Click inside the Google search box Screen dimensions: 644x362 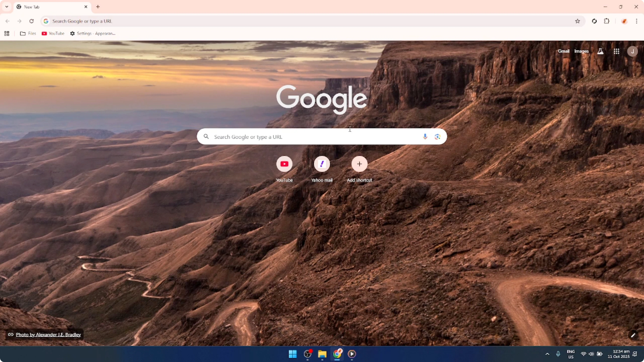click(300, 137)
